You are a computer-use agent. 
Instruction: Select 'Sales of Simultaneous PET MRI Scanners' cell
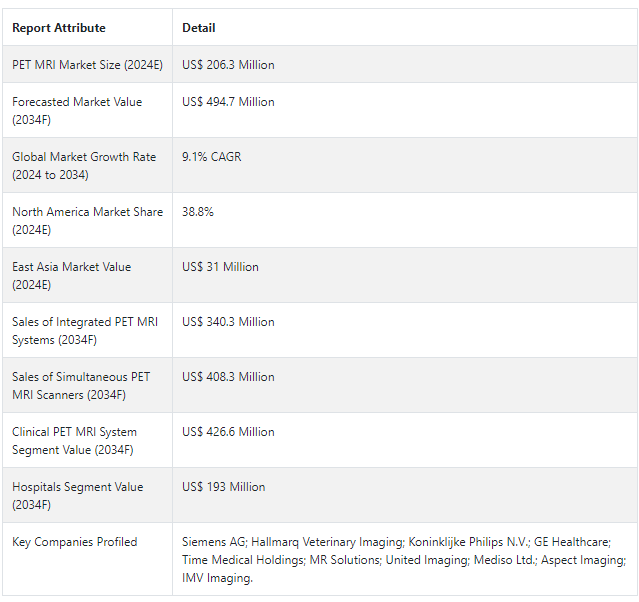tap(81, 385)
